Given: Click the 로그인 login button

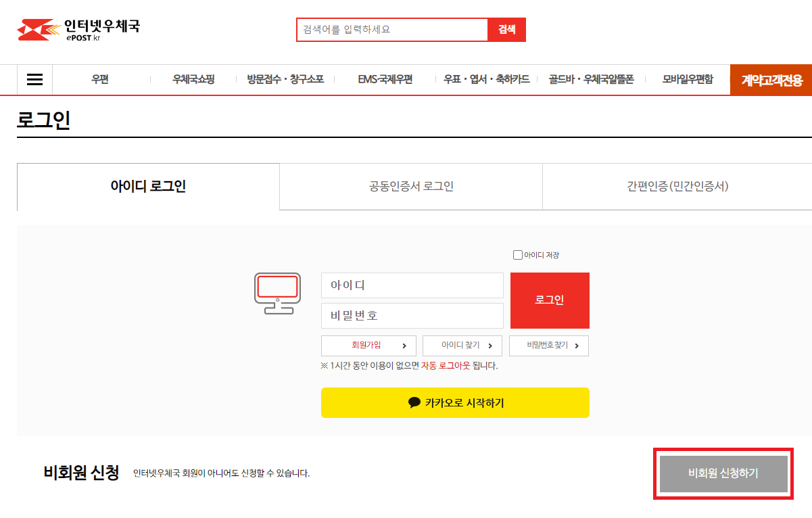Looking at the screenshot, I should pyautogui.click(x=550, y=300).
